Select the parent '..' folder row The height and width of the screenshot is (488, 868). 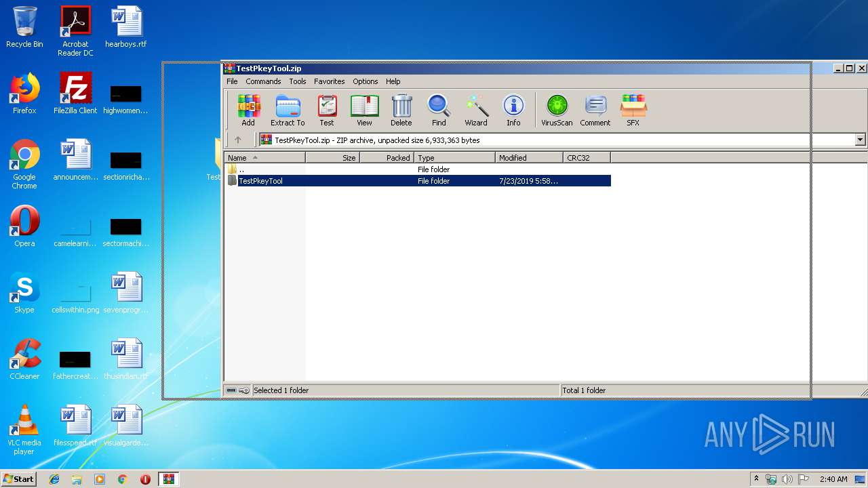pyautogui.click(x=418, y=169)
